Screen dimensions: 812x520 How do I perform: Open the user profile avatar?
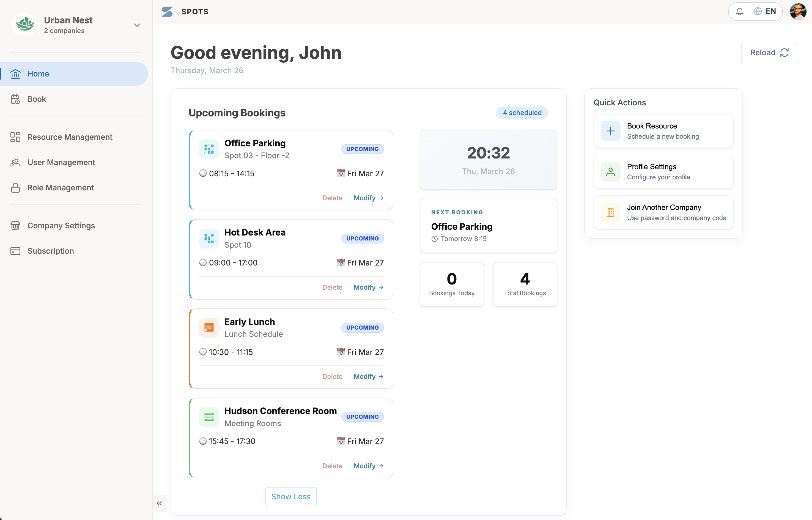pyautogui.click(x=798, y=11)
